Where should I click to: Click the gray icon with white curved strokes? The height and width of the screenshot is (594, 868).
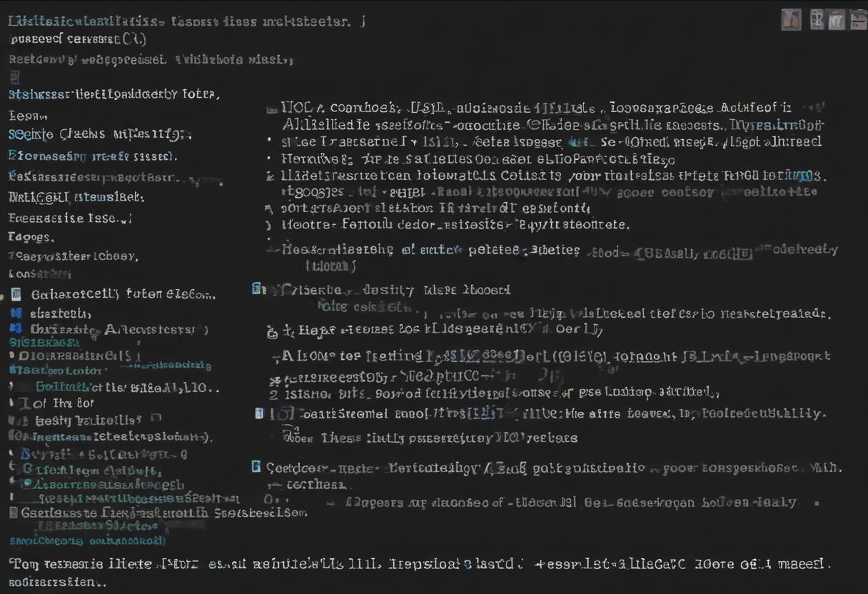837,20
